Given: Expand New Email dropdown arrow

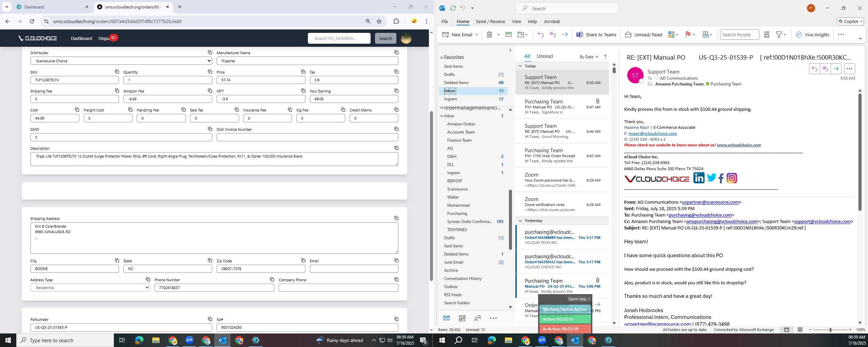Looking at the screenshot, I should click(x=477, y=35).
